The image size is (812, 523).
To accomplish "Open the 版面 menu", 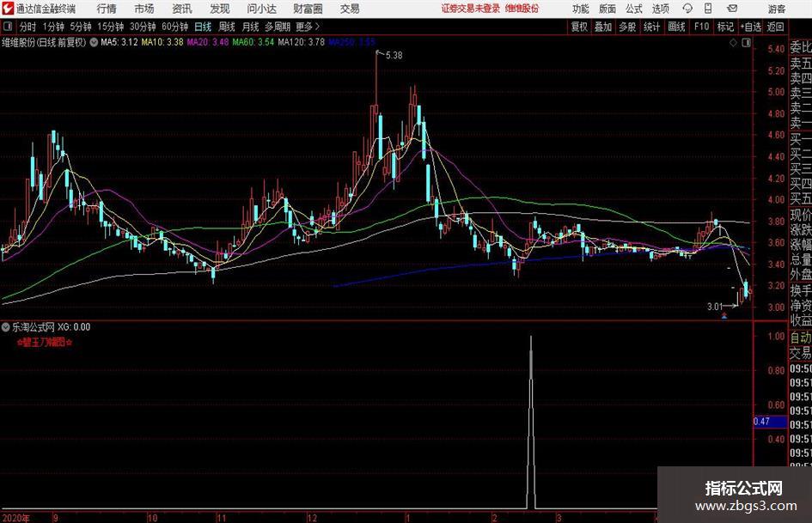I will (607, 9).
